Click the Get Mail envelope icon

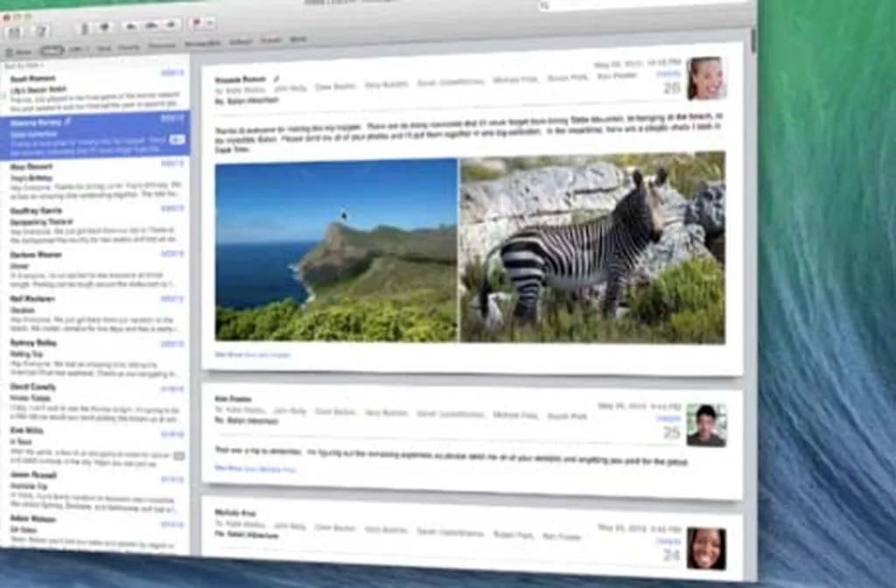pos(13,31)
